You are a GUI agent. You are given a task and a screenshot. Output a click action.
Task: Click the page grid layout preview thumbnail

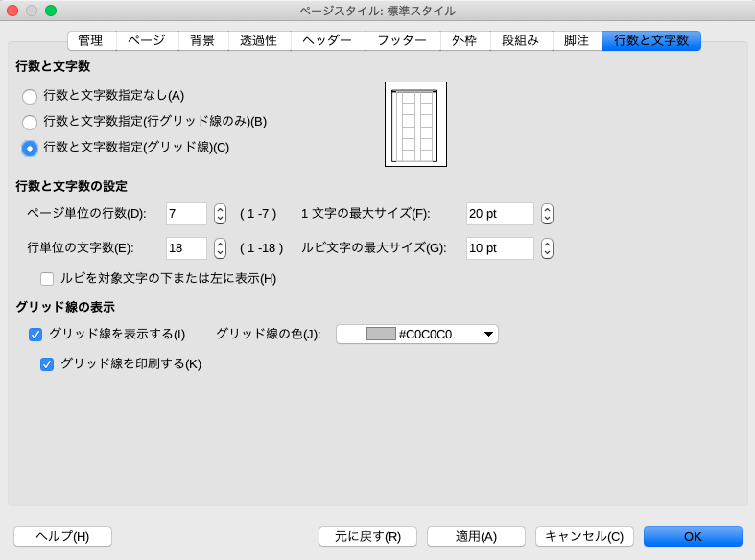pyautogui.click(x=415, y=124)
